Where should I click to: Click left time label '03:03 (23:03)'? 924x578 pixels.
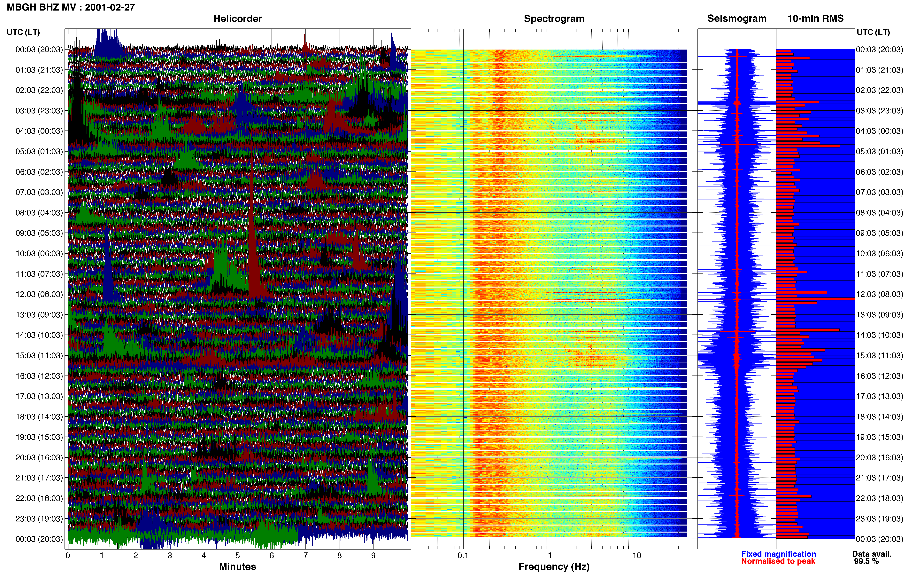(39, 111)
